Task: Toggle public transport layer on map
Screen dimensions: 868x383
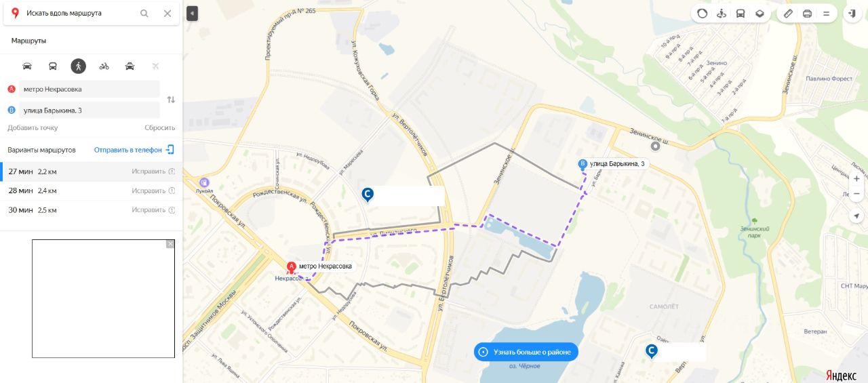Action: (x=741, y=13)
